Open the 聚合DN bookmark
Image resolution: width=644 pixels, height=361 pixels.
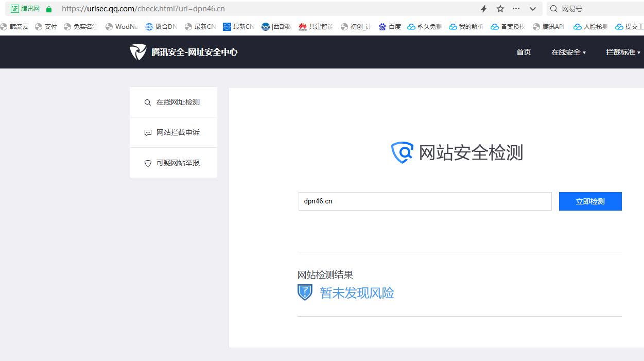point(161,27)
